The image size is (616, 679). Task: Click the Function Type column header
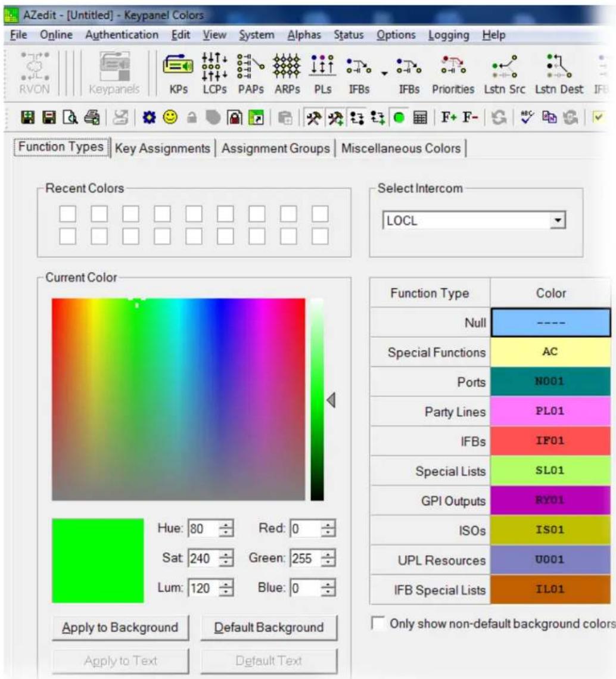click(x=430, y=293)
